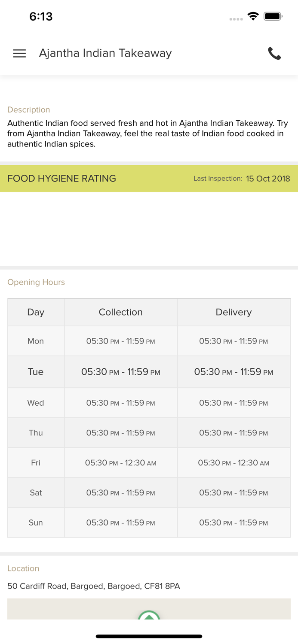Tap the Ajantha Indian Takeaway title

point(105,53)
